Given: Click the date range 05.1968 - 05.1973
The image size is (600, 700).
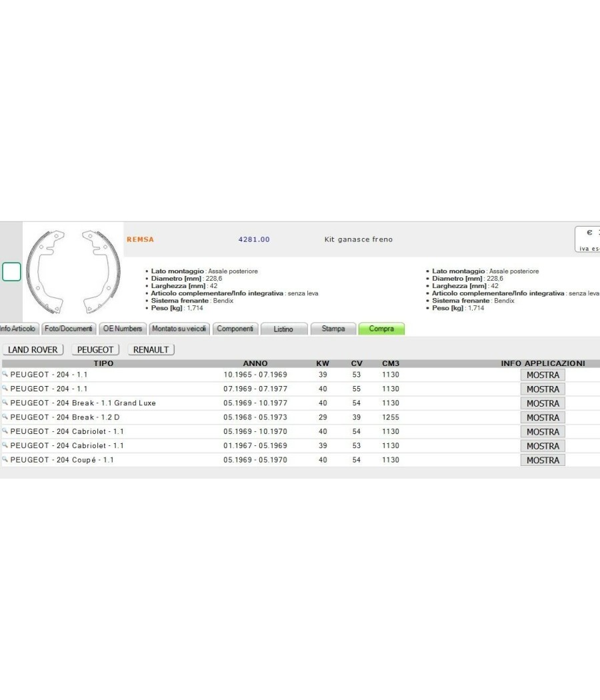Looking at the screenshot, I should click(x=255, y=417).
